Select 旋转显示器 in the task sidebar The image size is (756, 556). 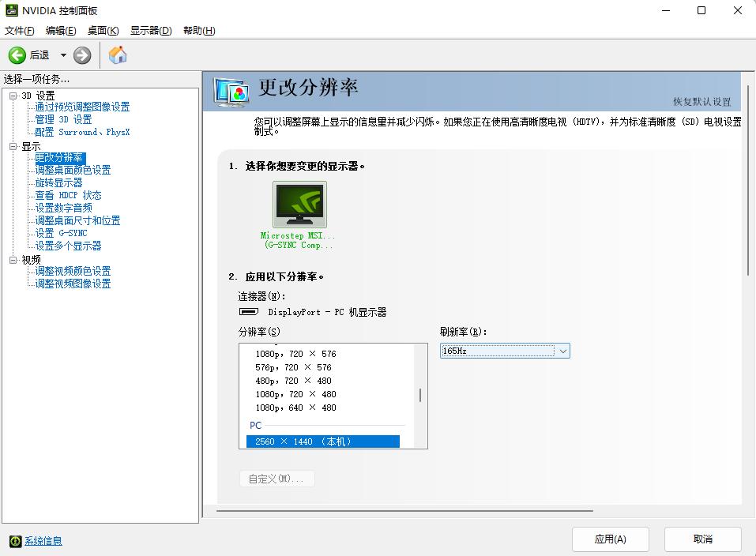[x=59, y=182]
